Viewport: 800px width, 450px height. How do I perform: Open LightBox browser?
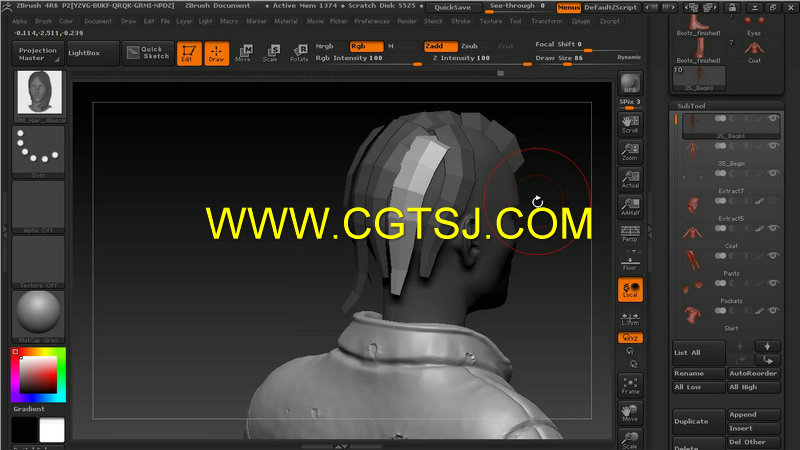pos(92,53)
